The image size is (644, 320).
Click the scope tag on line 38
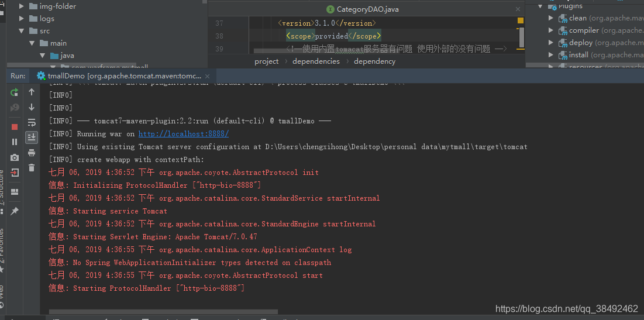point(301,36)
